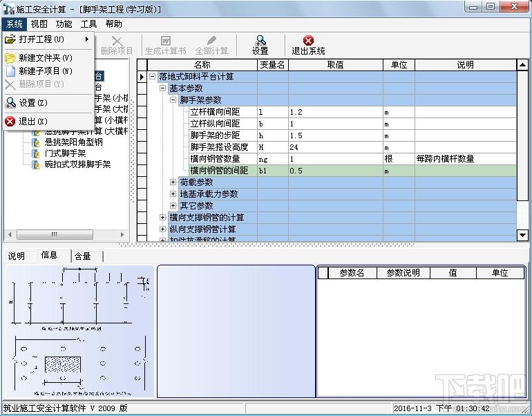Click the 全部计算 toolbar button
This screenshot has width=532, height=416.
211,45
